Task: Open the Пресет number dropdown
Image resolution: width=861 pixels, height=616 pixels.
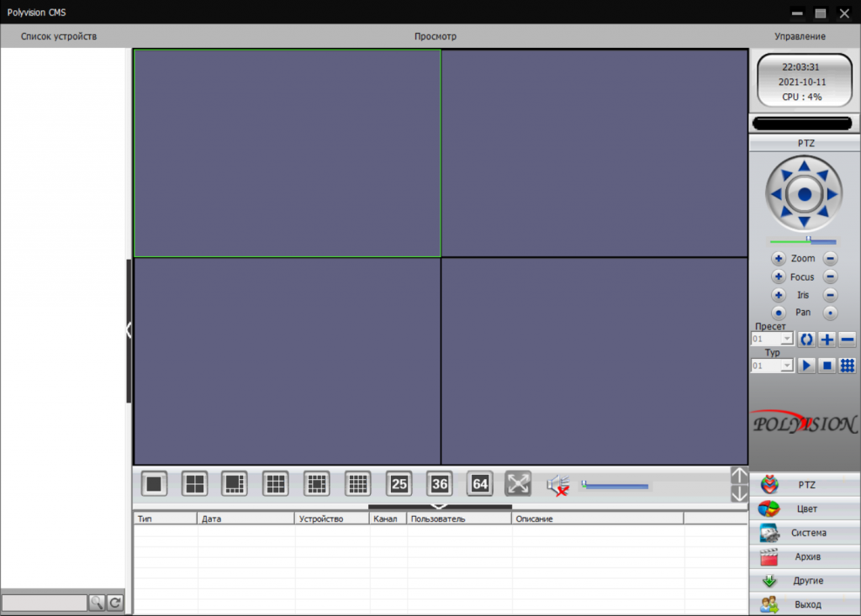Action: (x=787, y=340)
